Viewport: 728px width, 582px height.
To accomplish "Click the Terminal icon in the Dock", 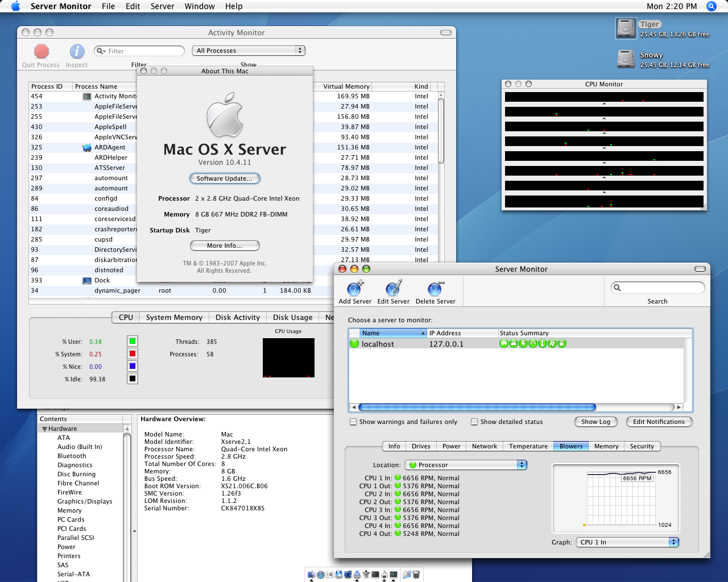I will (375, 575).
